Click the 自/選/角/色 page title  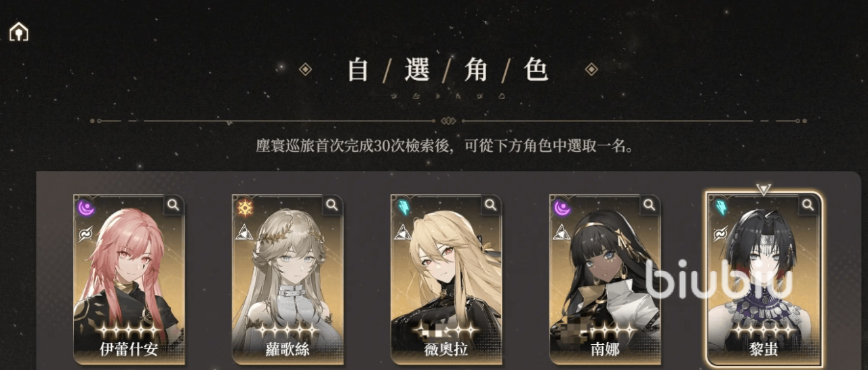coord(448,70)
